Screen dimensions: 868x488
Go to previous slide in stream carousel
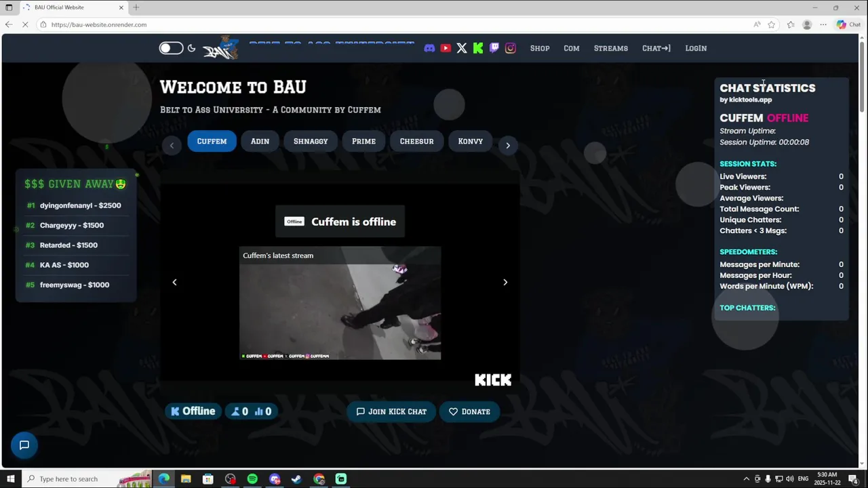point(174,282)
